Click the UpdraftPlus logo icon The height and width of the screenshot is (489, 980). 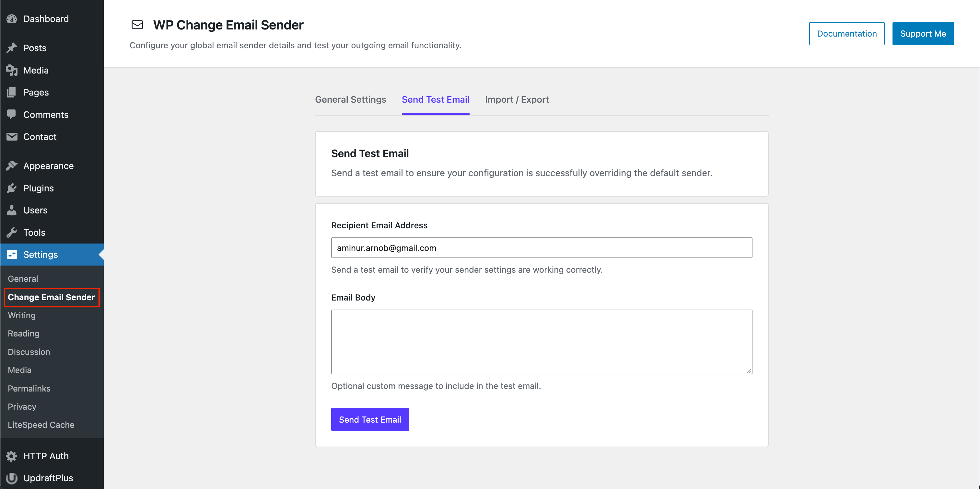point(12,478)
